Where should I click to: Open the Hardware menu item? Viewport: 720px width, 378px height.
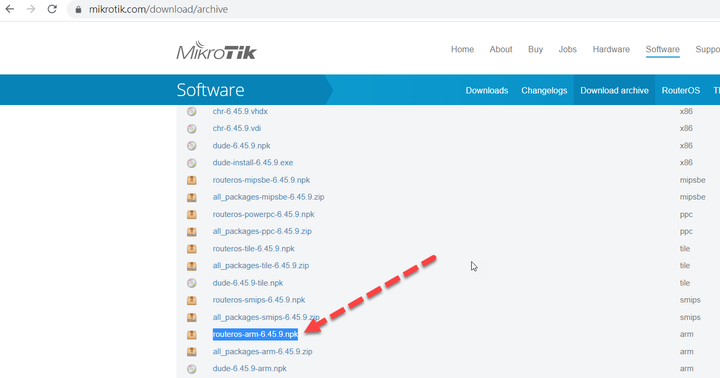tap(611, 49)
